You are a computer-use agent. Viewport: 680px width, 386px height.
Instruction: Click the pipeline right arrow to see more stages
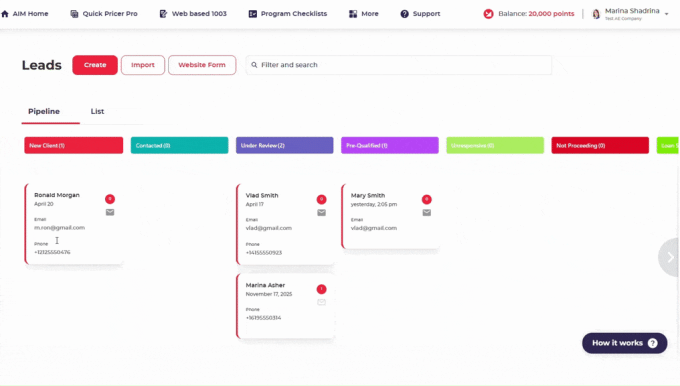(x=670, y=257)
